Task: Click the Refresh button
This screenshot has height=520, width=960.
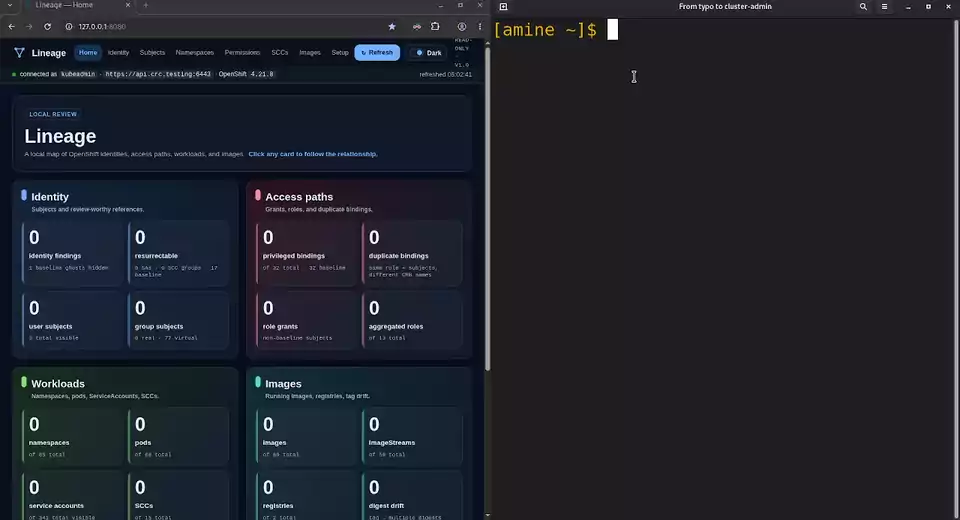Action: tap(377, 53)
